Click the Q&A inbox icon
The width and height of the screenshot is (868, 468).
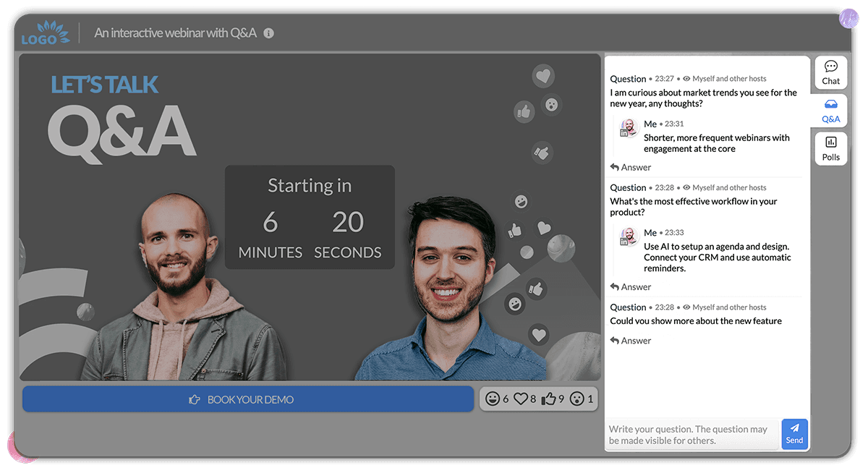[x=830, y=105]
